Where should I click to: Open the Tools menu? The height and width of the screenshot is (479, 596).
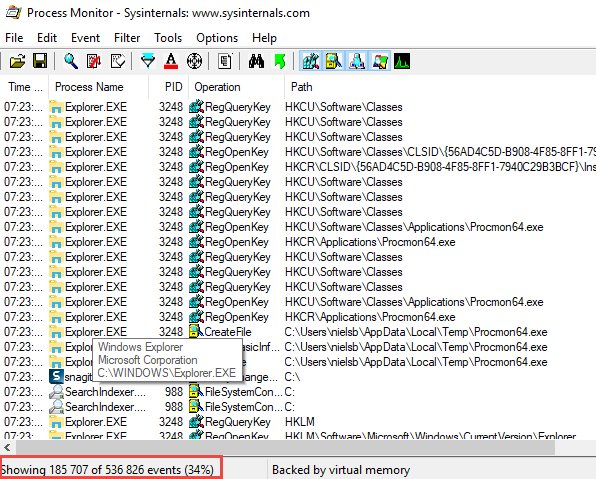168,38
